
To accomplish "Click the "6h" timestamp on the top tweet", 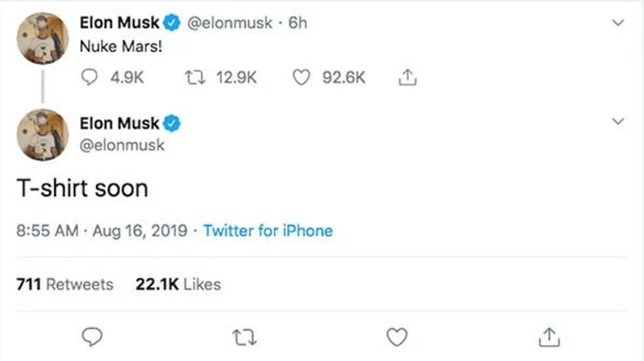I will [x=298, y=23].
